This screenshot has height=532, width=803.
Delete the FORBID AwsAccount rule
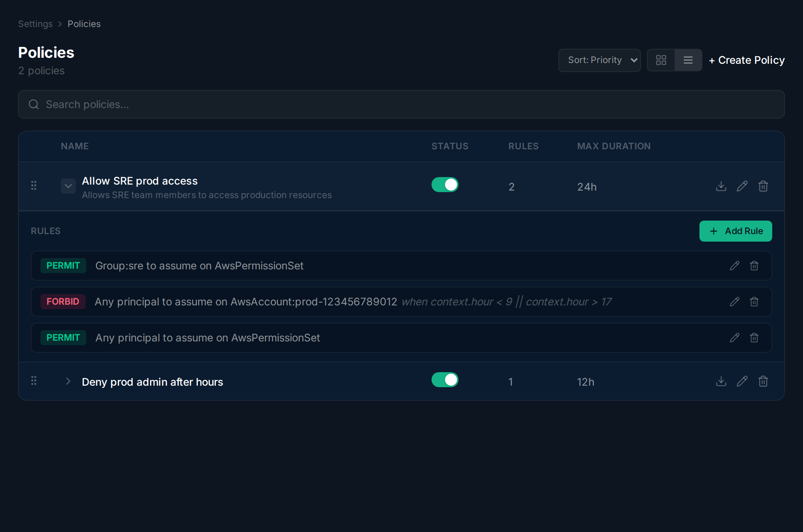point(754,302)
